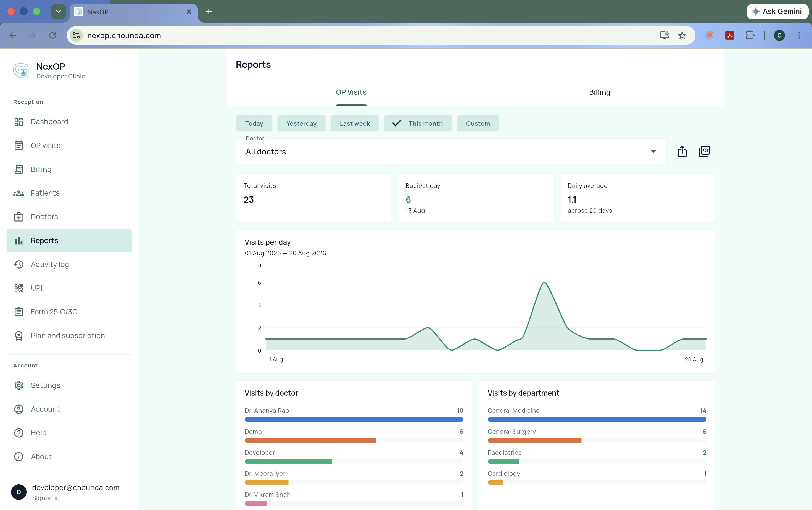Image resolution: width=812 pixels, height=510 pixels.
Task: Click the Total visits card
Action: tap(313, 198)
